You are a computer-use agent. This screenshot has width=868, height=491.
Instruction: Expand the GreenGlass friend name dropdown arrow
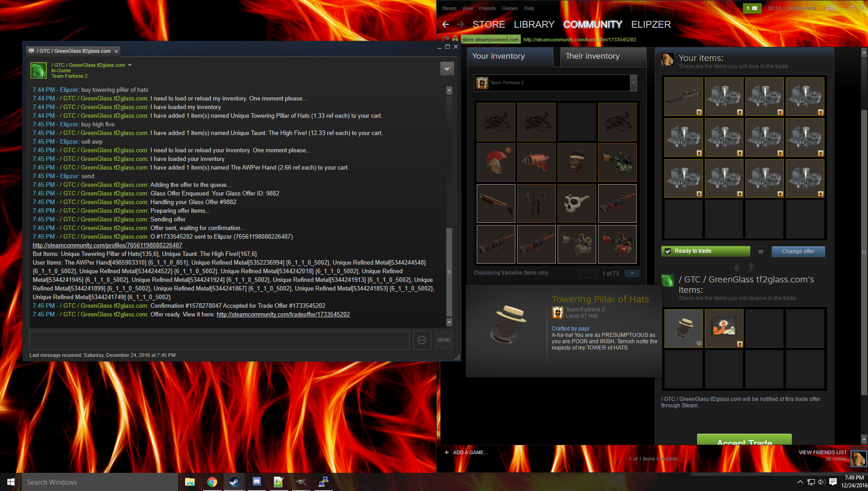point(130,65)
